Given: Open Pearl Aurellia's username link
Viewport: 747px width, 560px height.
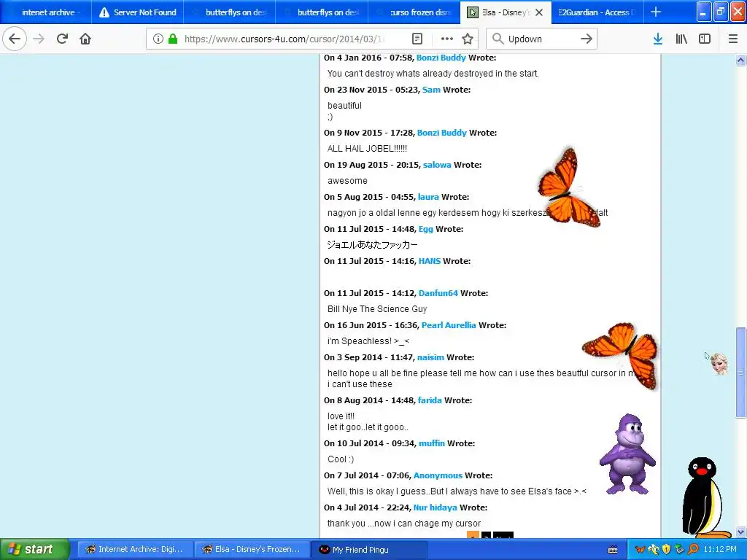Looking at the screenshot, I should click(x=449, y=325).
